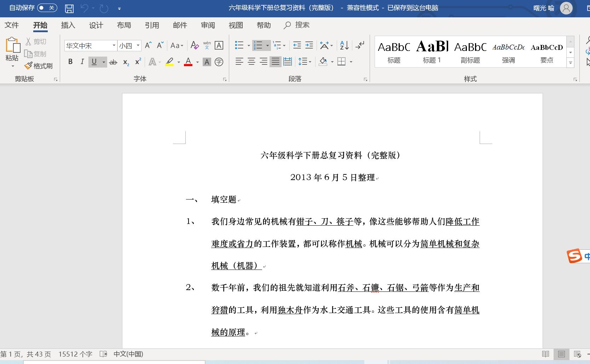Open the user account avatar icon
590x364 pixels.
pyautogui.click(x=566, y=8)
